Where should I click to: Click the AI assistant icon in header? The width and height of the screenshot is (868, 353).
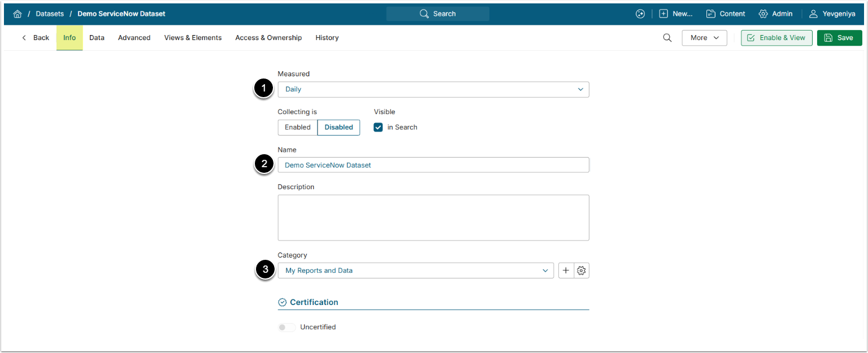(640, 14)
